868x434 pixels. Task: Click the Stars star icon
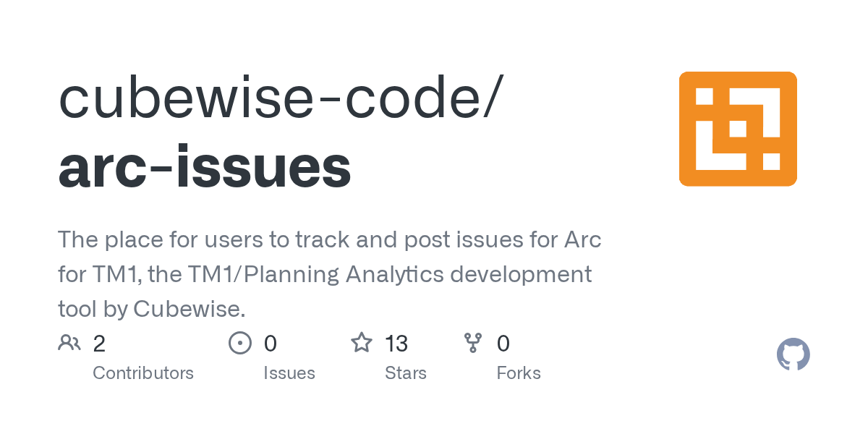[x=361, y=342]
